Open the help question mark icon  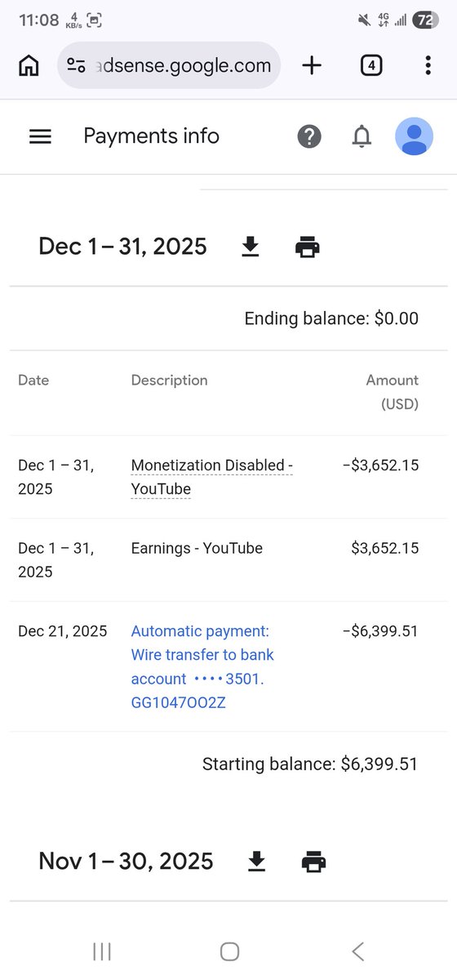coord(309,136)
